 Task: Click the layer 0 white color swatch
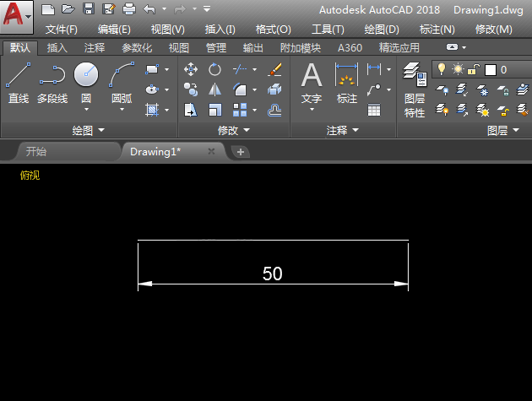490,69
